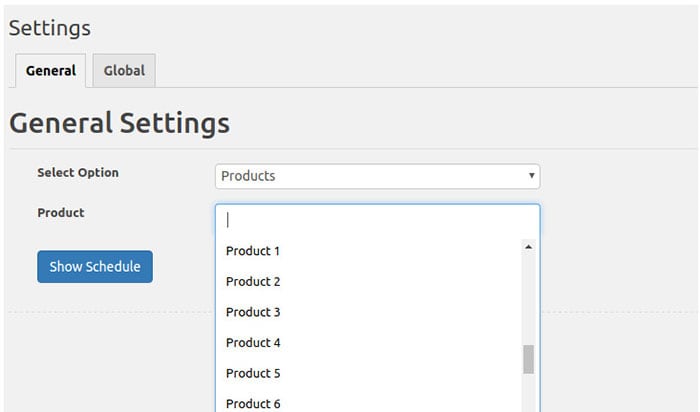The height and width of the screenshot is (412, 700).
Task: Select Product 1 from the list
Action: [x=253, y=251]
